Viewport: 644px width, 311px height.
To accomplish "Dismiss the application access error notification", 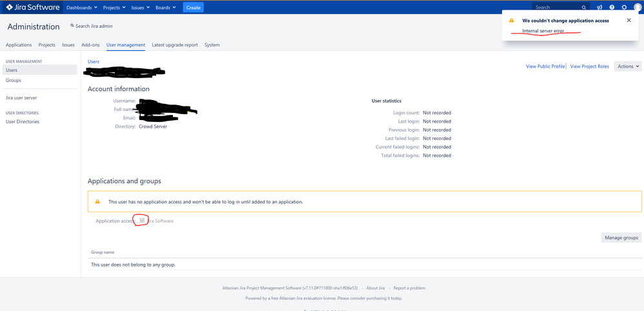I will [x=629, y=20].
